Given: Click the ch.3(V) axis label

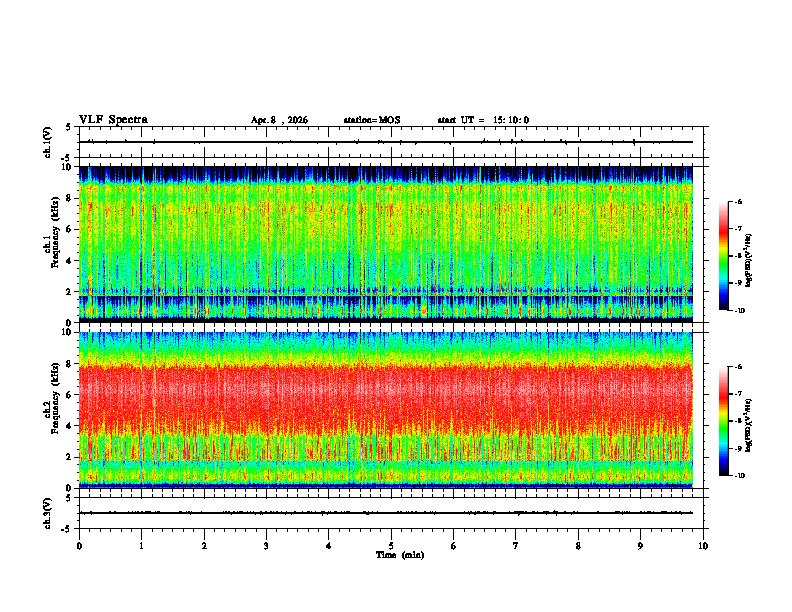Looking at the screenshot, I should pyautogui.click(x=48, y=514).
